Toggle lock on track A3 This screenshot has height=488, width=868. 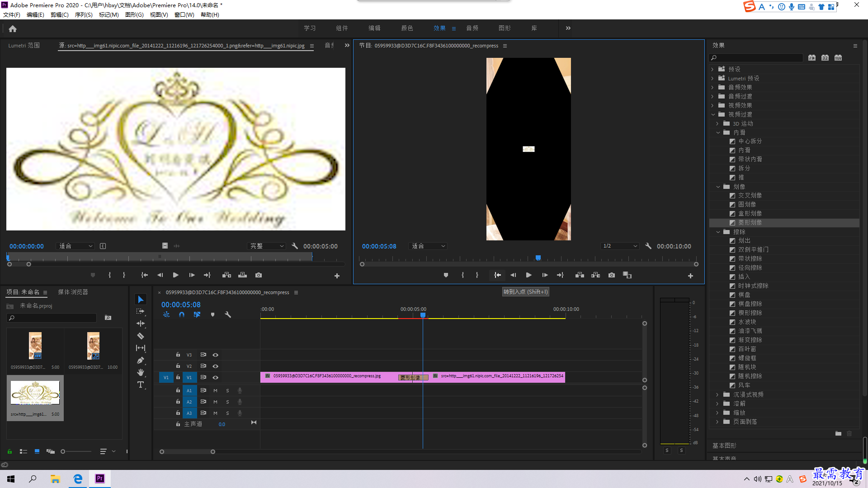pyautogui.click(x=178, y=413)
